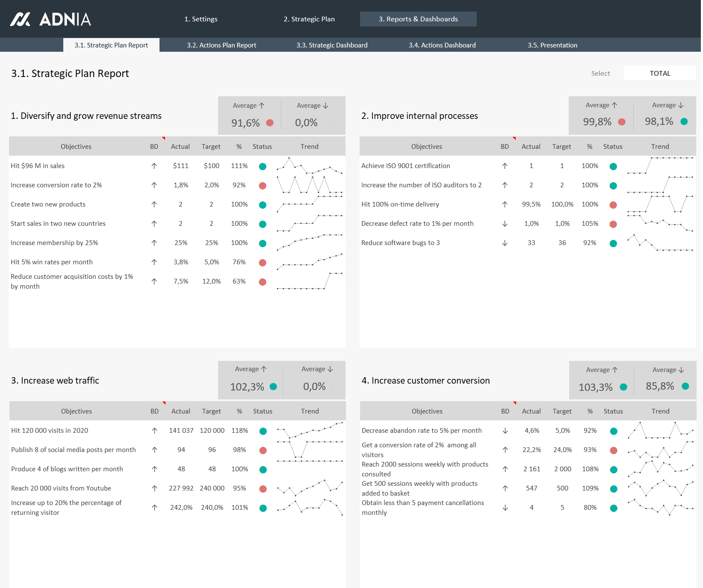Image resolution: width=703 pixels, height=588 pixels.
Task: Open the 2. Strategic Plan menu
Action: tap(309, 19)
